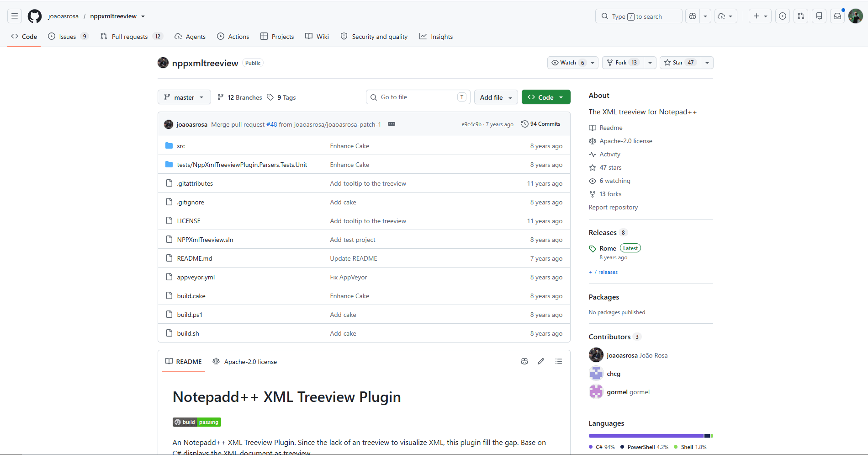Click Report repository link

point(613,207)
